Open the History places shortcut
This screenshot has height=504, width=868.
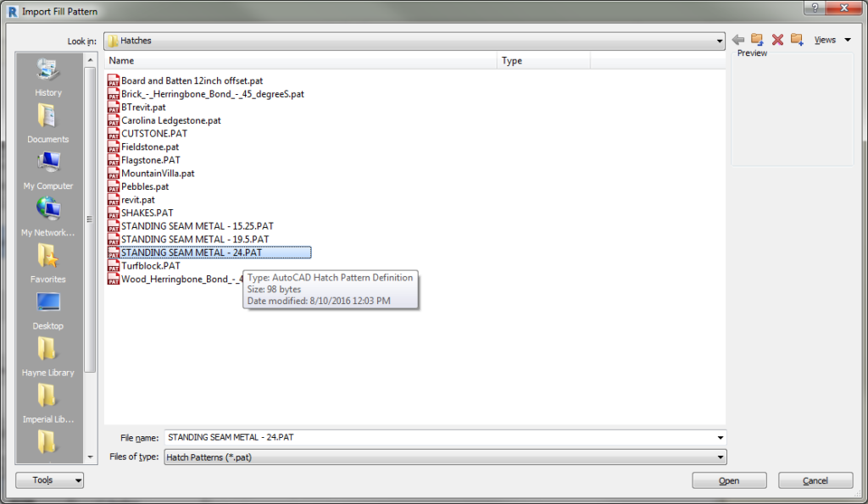(x=48, y=77)
